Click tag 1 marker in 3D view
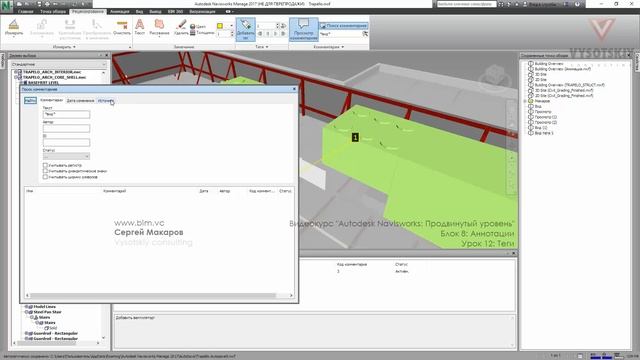640x360 pixels. point(355,138)
